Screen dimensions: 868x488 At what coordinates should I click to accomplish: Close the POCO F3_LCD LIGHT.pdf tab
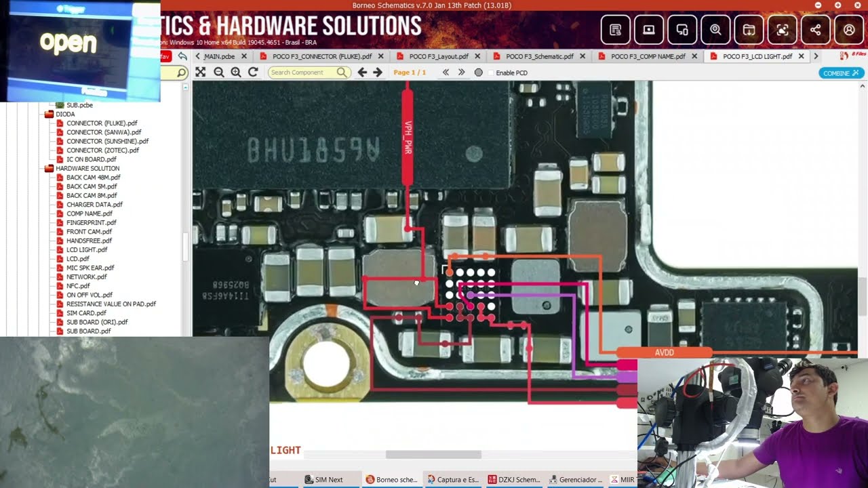(802, 56)
